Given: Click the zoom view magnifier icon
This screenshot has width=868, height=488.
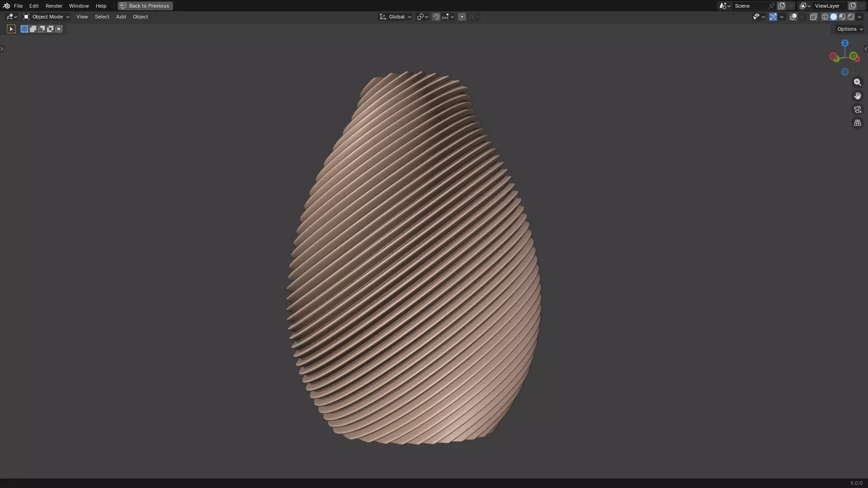Looking at the screenshot, I should point(857,82).
